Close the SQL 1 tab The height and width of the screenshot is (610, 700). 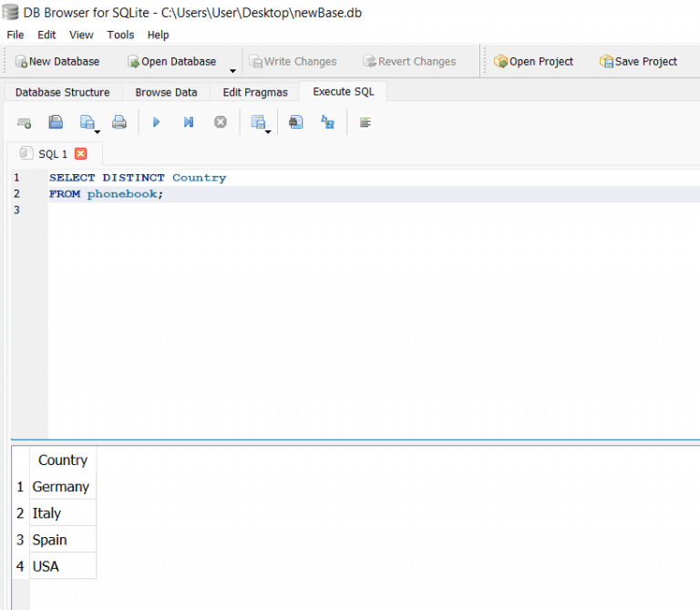pyautogui.click(x=80, y=154)
